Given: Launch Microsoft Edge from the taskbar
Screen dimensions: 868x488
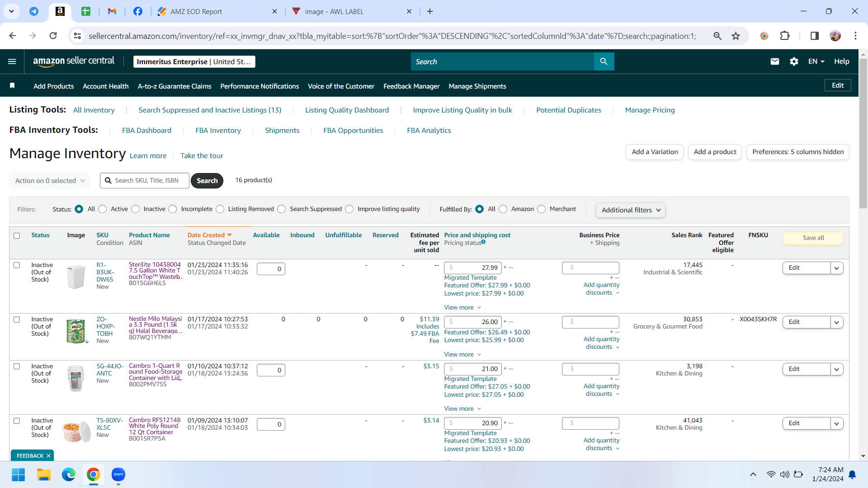Looking at the screenshot, I should [69, 474].
